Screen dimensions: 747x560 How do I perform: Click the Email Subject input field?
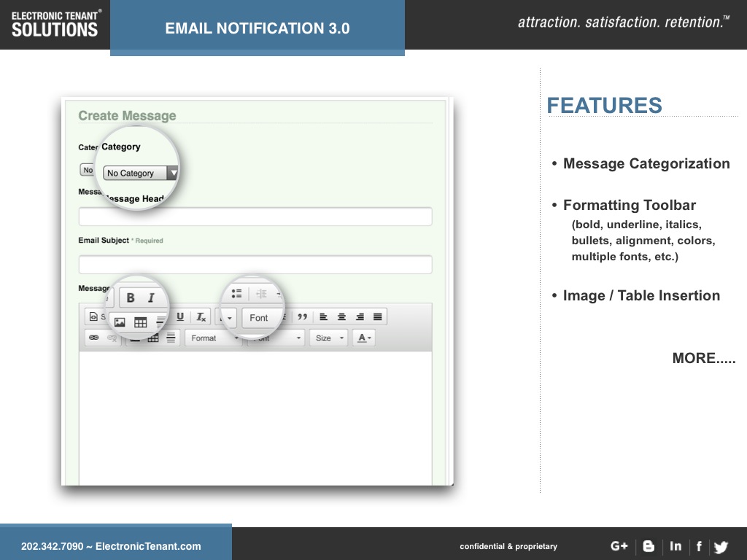coord(255,264)
